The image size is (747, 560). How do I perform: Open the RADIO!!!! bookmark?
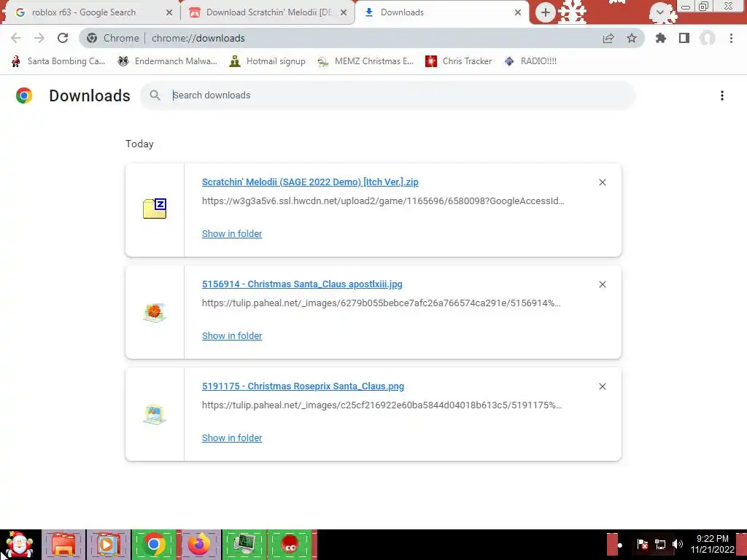[x=530, y=61]
